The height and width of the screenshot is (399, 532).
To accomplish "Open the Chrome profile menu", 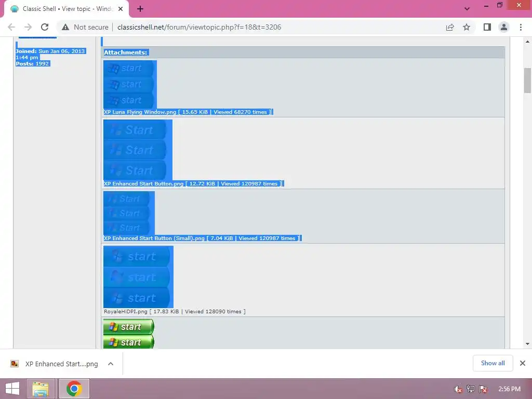I will 504,27.
